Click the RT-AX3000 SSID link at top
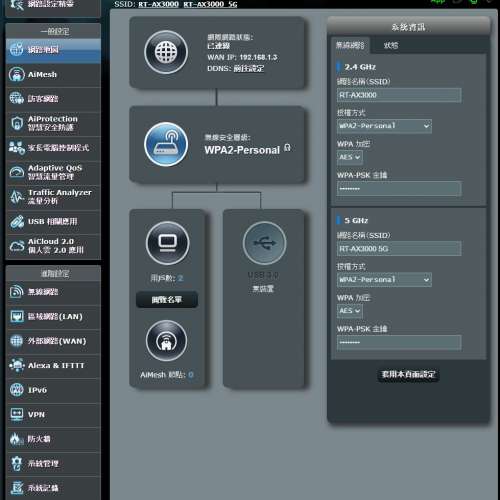The image size is (500, 500). (158, 4)
